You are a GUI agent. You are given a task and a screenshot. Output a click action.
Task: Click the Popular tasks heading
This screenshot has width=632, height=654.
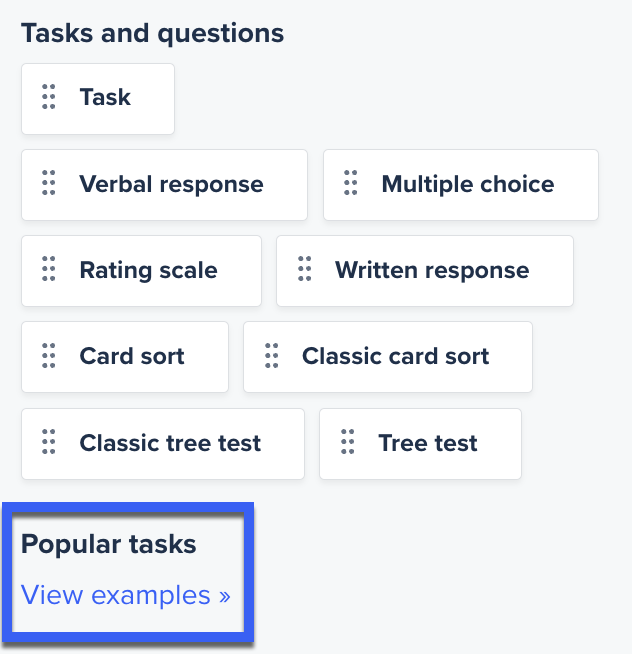[x=108, y=544]
